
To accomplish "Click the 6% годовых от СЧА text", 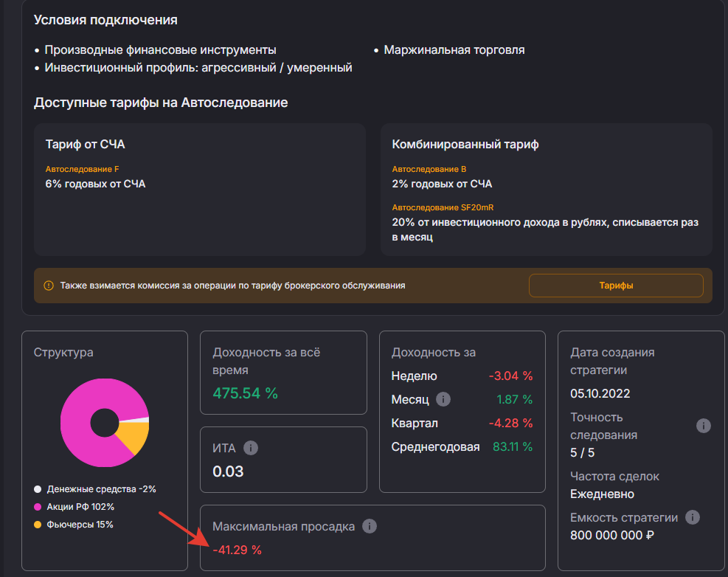I will (95, 184).
